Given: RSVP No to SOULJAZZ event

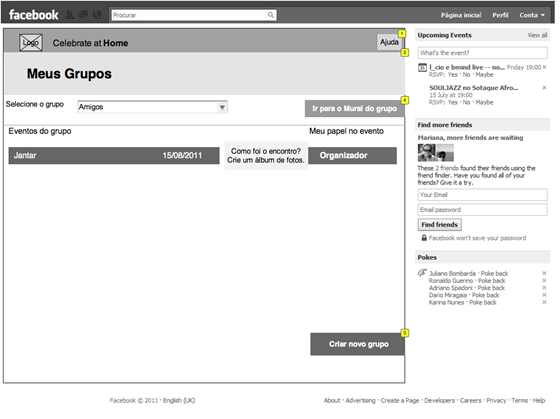Looking at the screenshot, I should 466,103.
